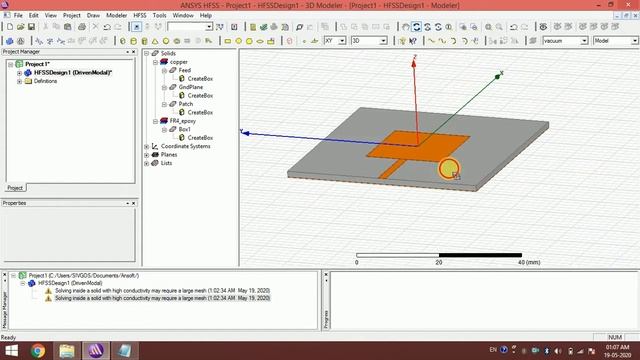This screenshot has height=360, width=640.
Task: Open the Model dropdown in the toolbar
Action: 634,41
